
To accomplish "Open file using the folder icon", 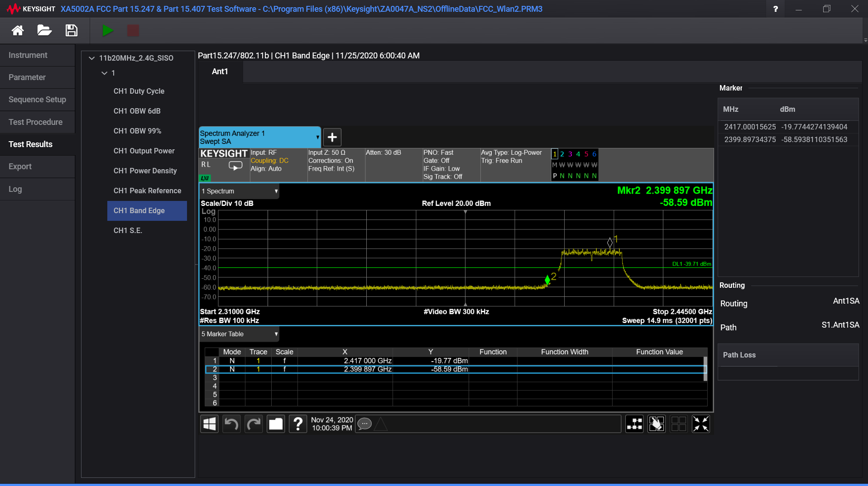I will [x=44, y=31].
